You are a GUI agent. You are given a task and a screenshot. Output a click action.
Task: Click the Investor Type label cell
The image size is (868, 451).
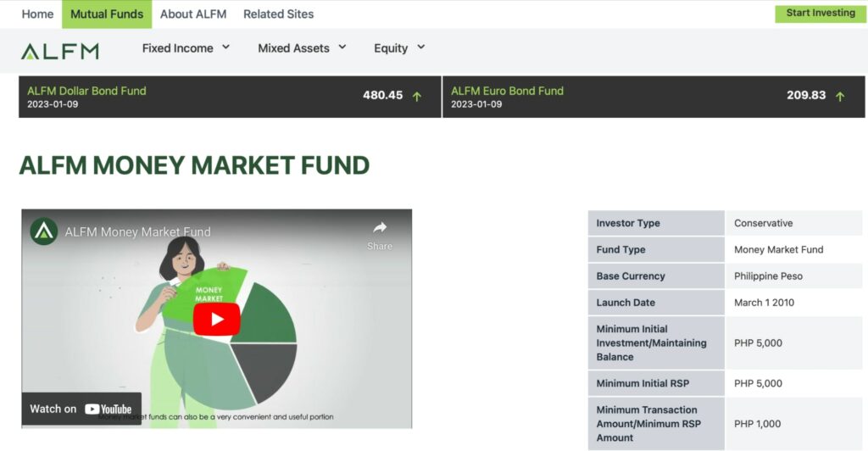coord(656,223)
